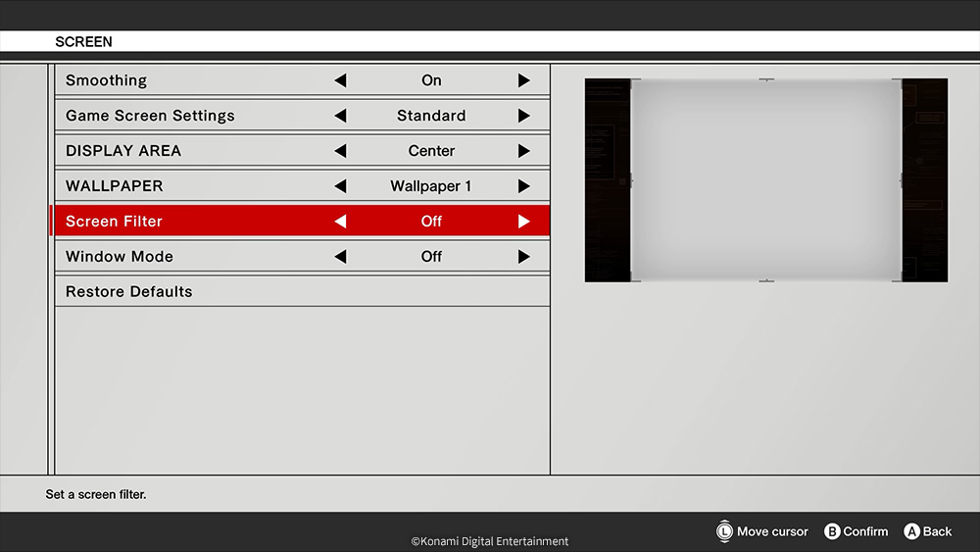Screen dimensions: 980x552
Task: Toggle Screen Filter using left arrow
Action: [x=340, y=222]
